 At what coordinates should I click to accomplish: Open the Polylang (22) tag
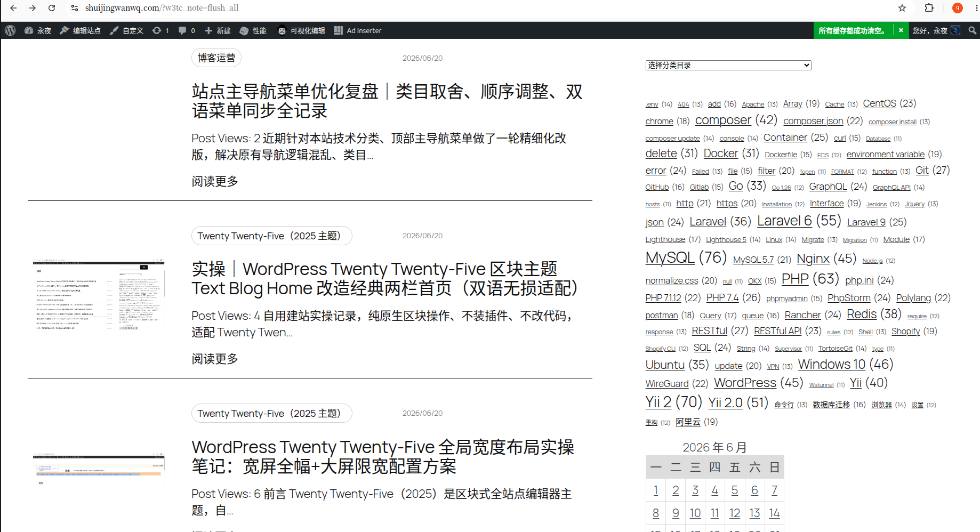click(x=914, y=298)
